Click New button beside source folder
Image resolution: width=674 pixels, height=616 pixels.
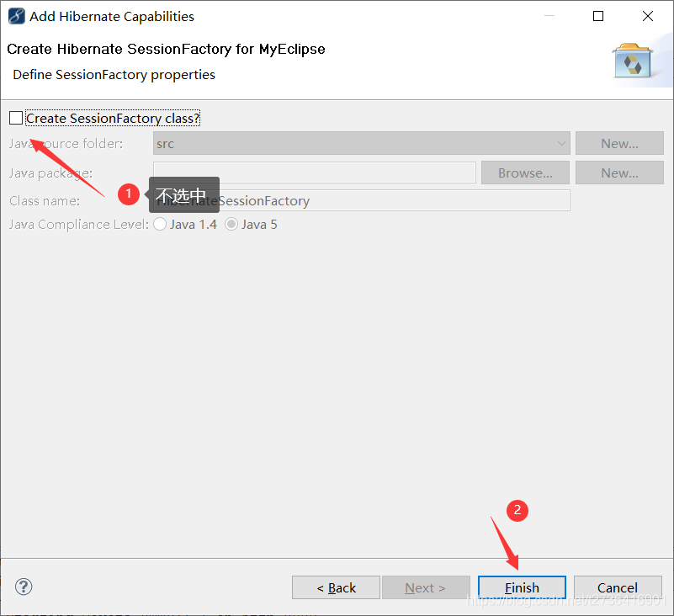pos(619,143)
